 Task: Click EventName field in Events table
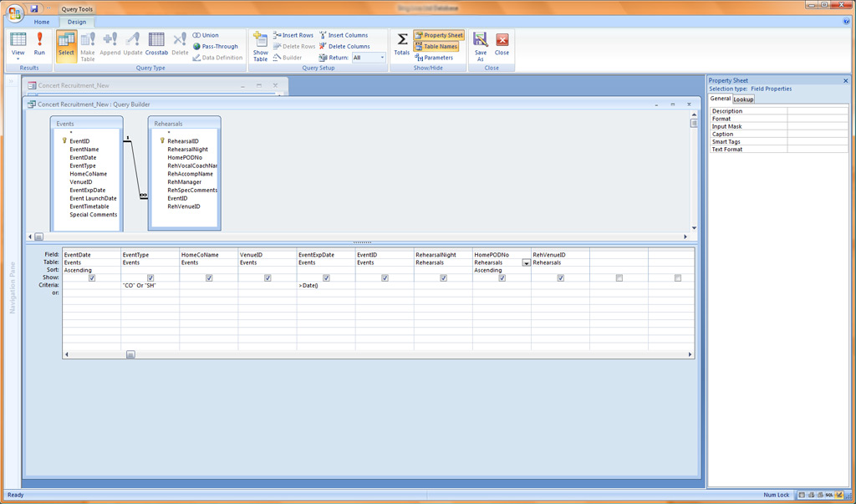click(84, 149)
